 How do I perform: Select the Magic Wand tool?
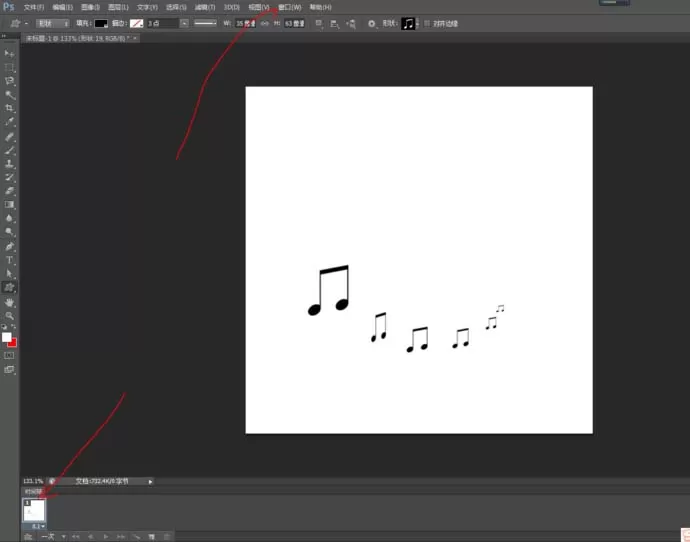9,95
